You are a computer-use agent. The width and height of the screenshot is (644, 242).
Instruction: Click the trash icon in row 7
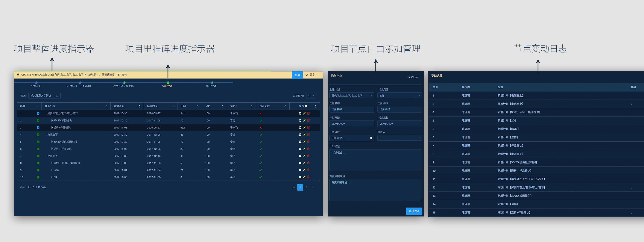(308, 156)
